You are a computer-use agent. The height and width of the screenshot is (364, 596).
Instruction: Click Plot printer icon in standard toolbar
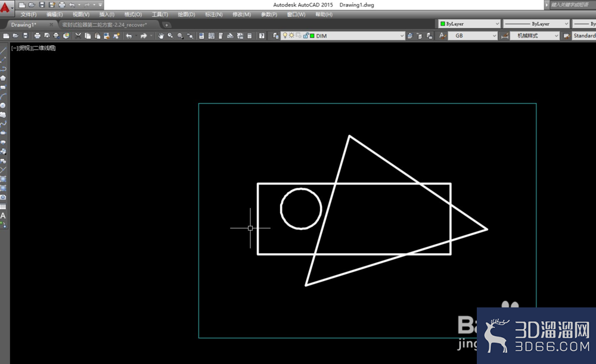[37, 36]
